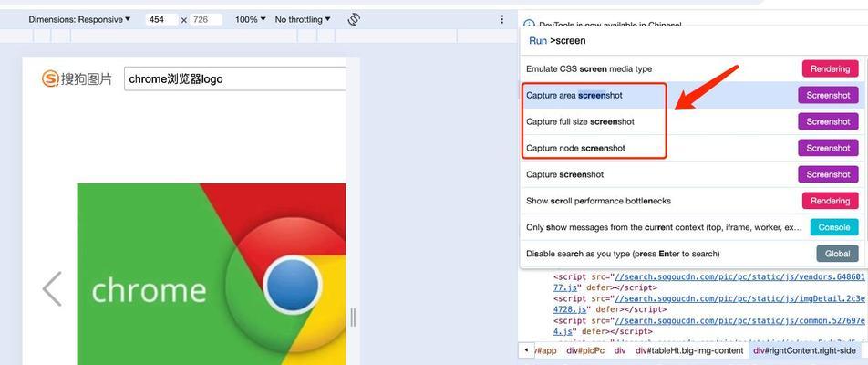
Task: Click the height field showing 726
Action: pyautogui.click(x=205, y=19)
